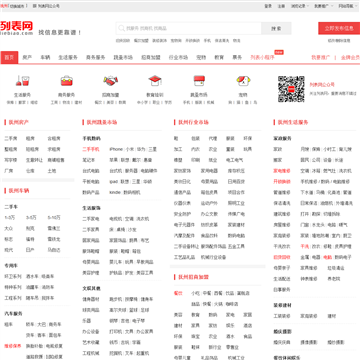Click the 管道维修 link
This screenshot has height=360, width=360.
282,192
